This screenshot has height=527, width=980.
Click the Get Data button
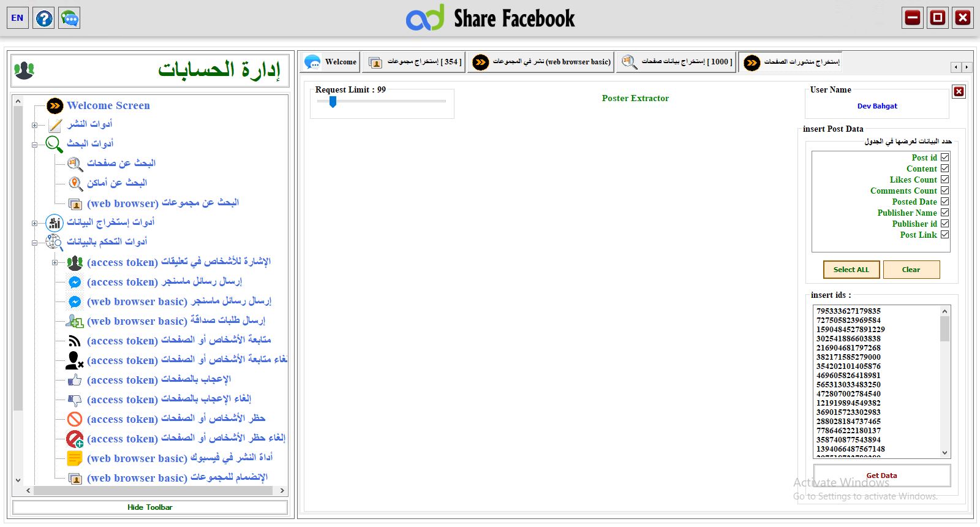click(x=881, y=476)
